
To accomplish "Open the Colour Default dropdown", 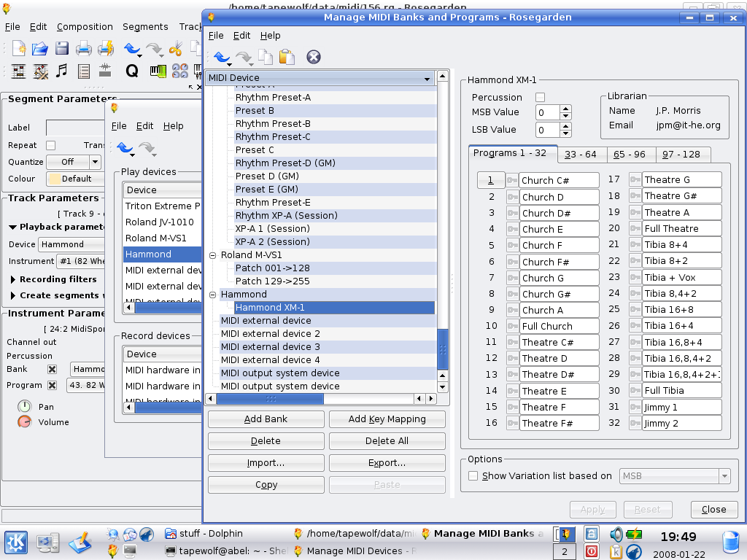I will tap(76, 179).
